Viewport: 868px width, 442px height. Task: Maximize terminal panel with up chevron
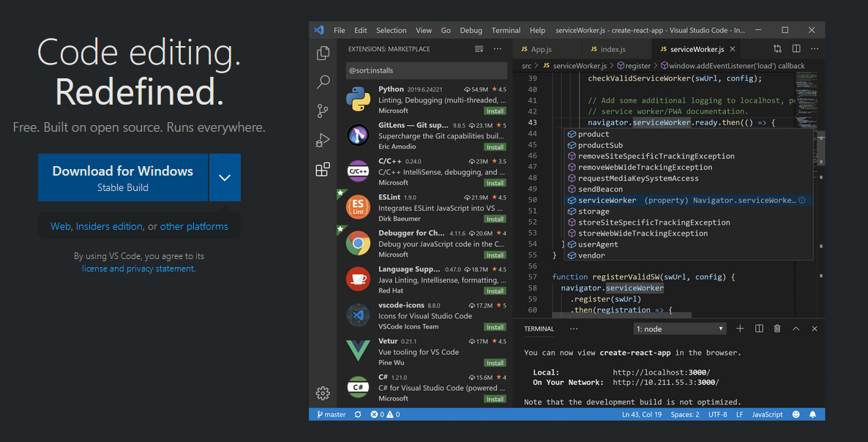796,329
